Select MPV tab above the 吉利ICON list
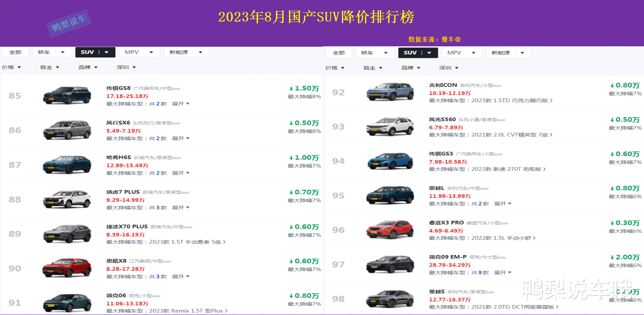This screenshot has width=644, height=315. point(462,53)
